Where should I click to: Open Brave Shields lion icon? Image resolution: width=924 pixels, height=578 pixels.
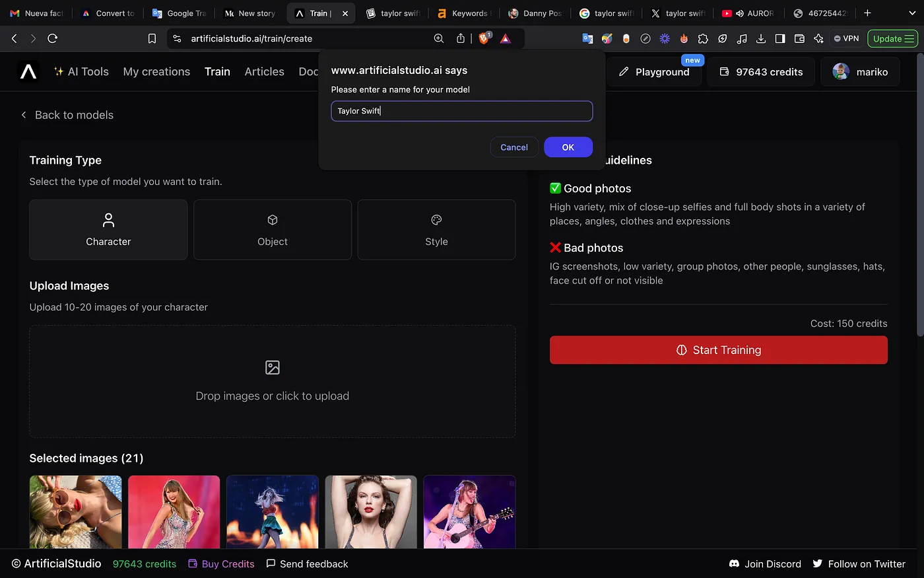484,38
